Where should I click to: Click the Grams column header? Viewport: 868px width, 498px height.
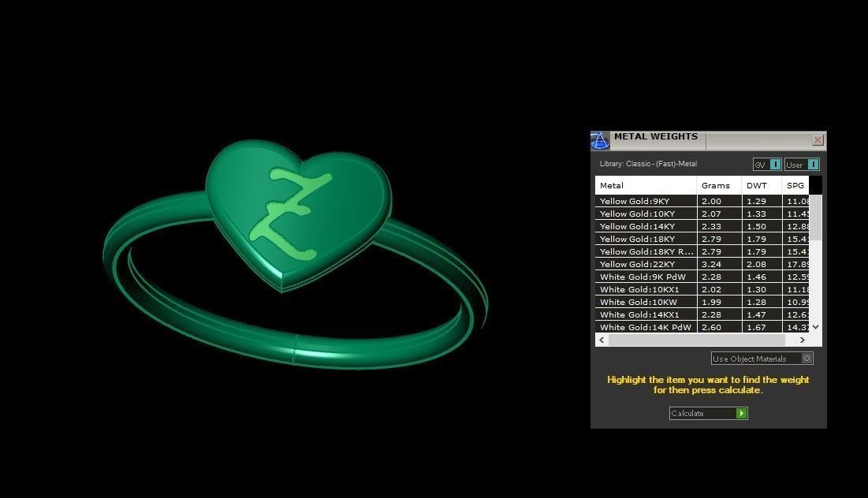click(719, 185)
